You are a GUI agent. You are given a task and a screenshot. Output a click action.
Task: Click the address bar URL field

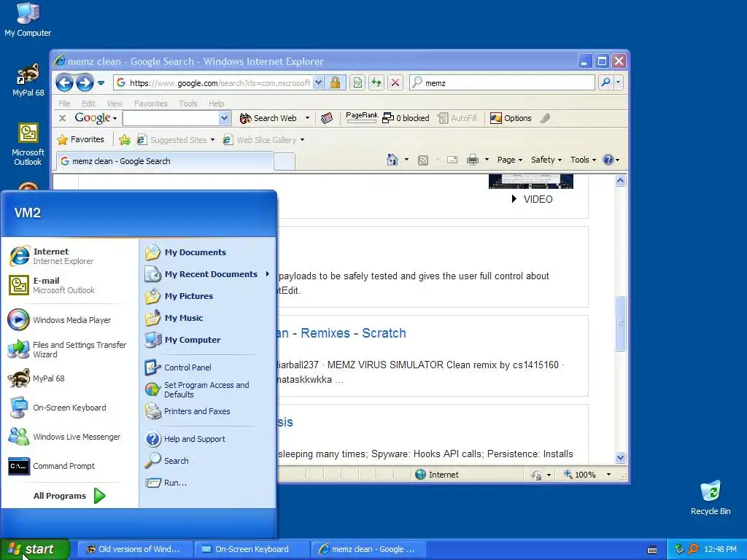click(219, 83)
